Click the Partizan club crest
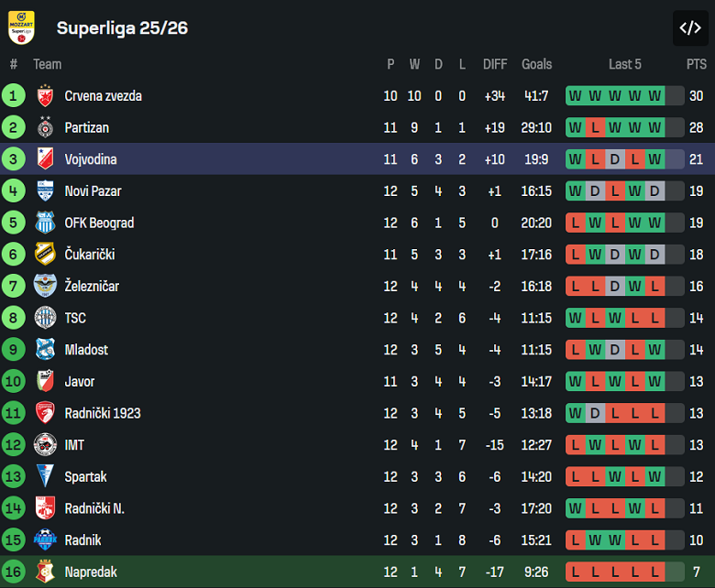Viewport: 715px width, 588px height. tap(45, 127)
